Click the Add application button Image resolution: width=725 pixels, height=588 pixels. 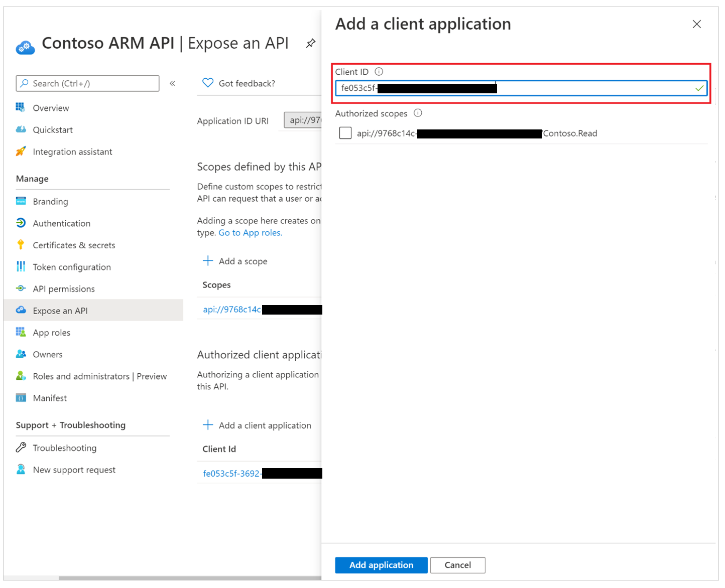381,565
